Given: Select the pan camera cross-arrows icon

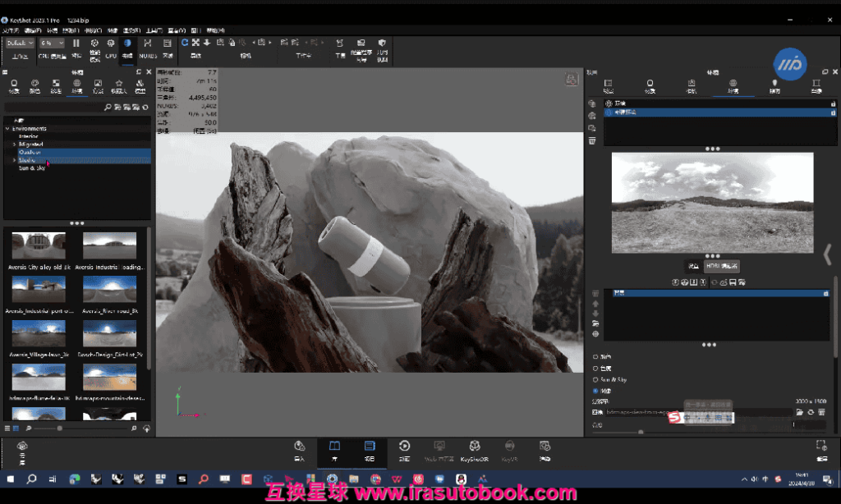Looking at the screenshot, I should click(195, 43).
